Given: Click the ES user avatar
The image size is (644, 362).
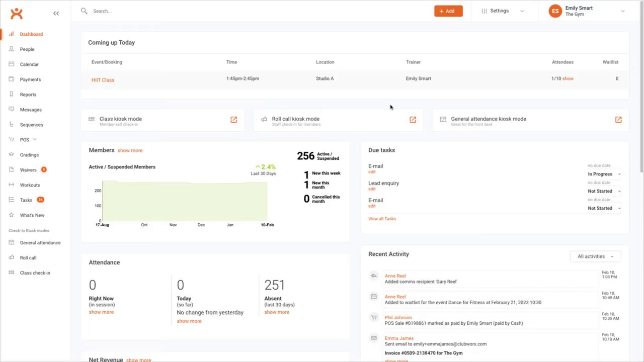Looking at the screenshot, I should click(555, 11).
